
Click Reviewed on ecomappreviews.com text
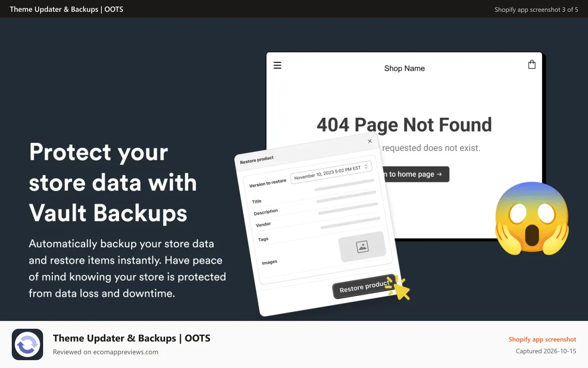[x=105, y=352]
